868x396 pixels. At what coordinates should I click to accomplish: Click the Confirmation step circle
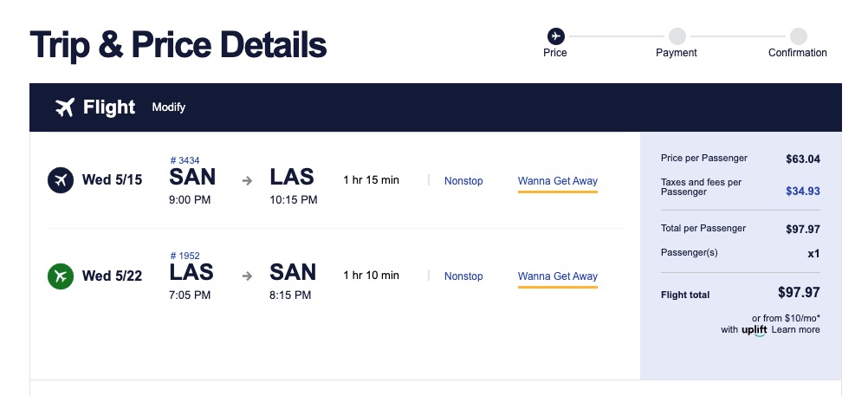[798, 36]
